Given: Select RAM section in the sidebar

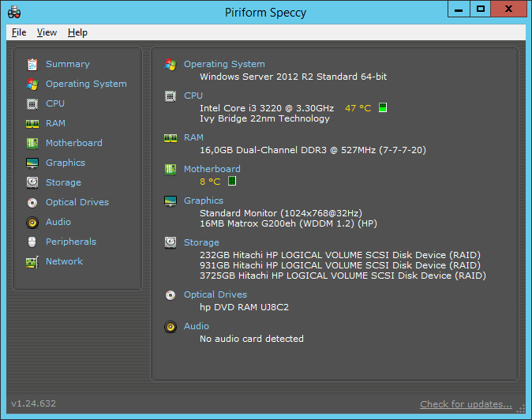Looking at the screenshot, I should click(55, 123).
